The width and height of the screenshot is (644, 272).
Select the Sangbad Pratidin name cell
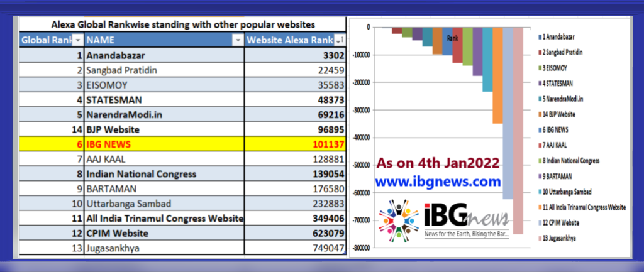(x=164, y=70)
